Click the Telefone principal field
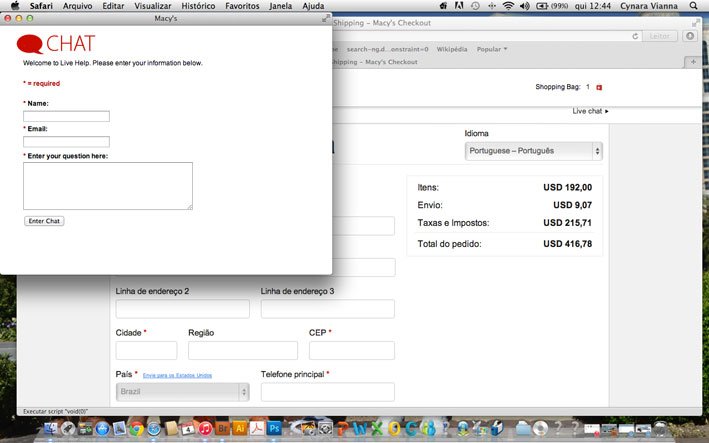The height and width of the screenshot is (443, 709). tap(328, 392)
